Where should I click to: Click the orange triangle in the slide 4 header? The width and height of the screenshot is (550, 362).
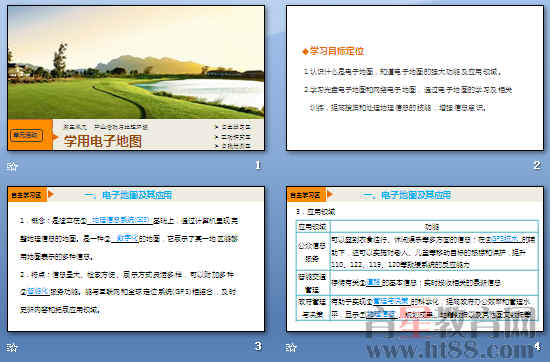click(x=330, y=194)
